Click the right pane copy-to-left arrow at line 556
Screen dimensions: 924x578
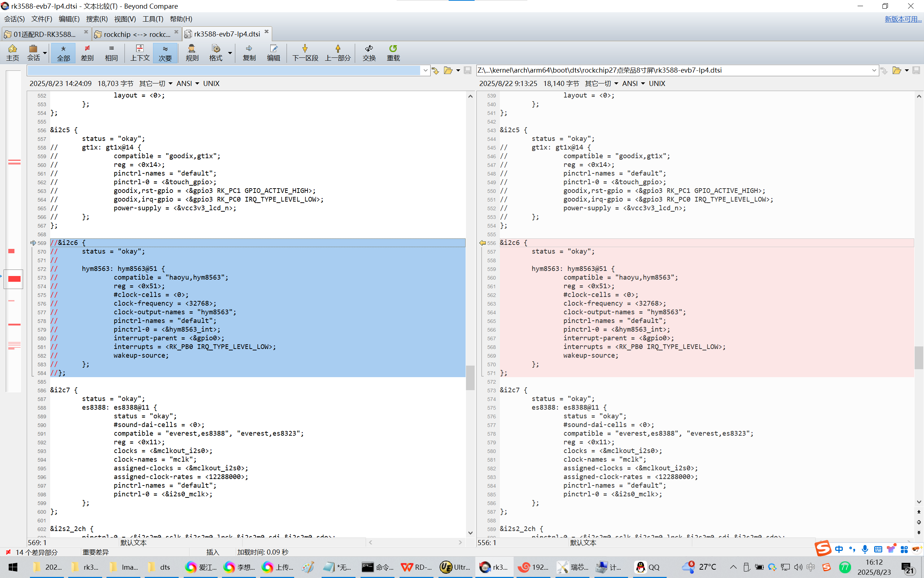click(483, 243)
